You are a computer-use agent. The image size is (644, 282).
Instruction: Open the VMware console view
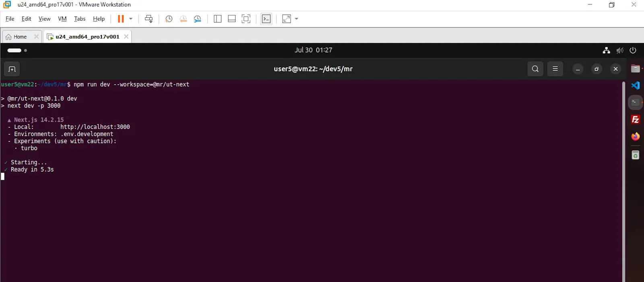click(x=266, y=19)
